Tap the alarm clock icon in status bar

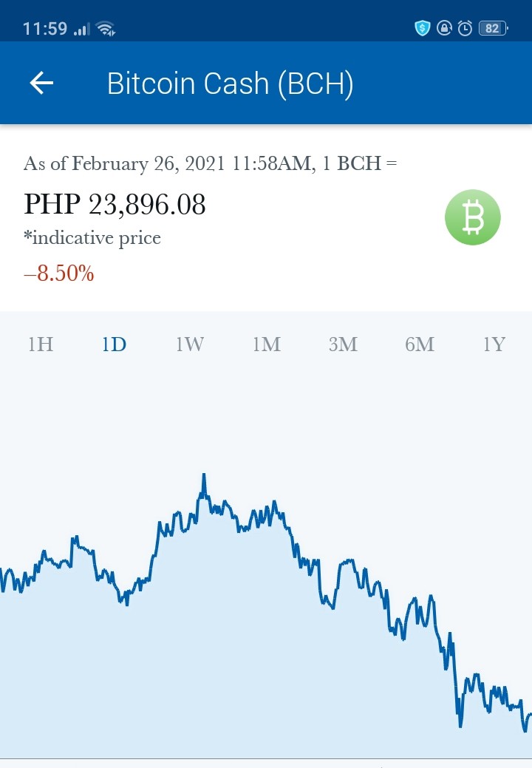[x=465, y=28]
